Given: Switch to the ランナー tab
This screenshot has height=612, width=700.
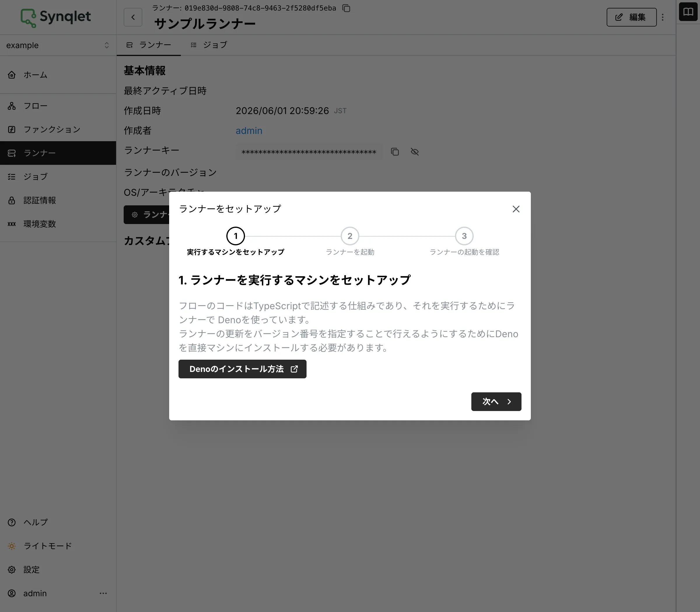Looking at the screenshot, I should coord(148,45).
